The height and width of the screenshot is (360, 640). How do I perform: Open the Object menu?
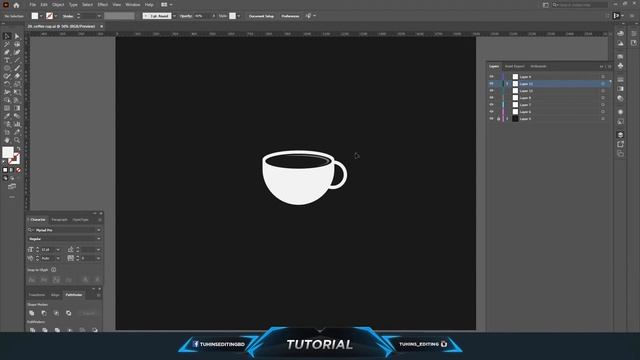[x=58, y=5]
